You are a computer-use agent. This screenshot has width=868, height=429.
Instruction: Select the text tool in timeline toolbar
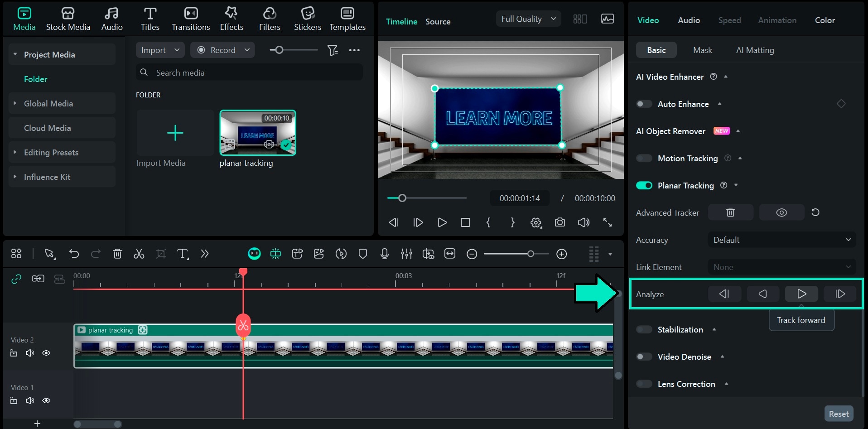(x=183, y=254)
